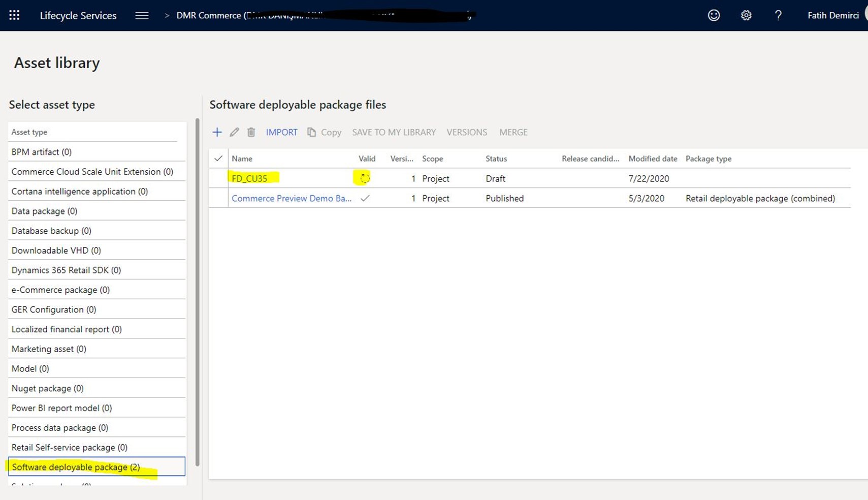Viewport: 868px width, 500px height.
Task: Select e-Commerce package (0) asset type
Action: click(97, 290)
